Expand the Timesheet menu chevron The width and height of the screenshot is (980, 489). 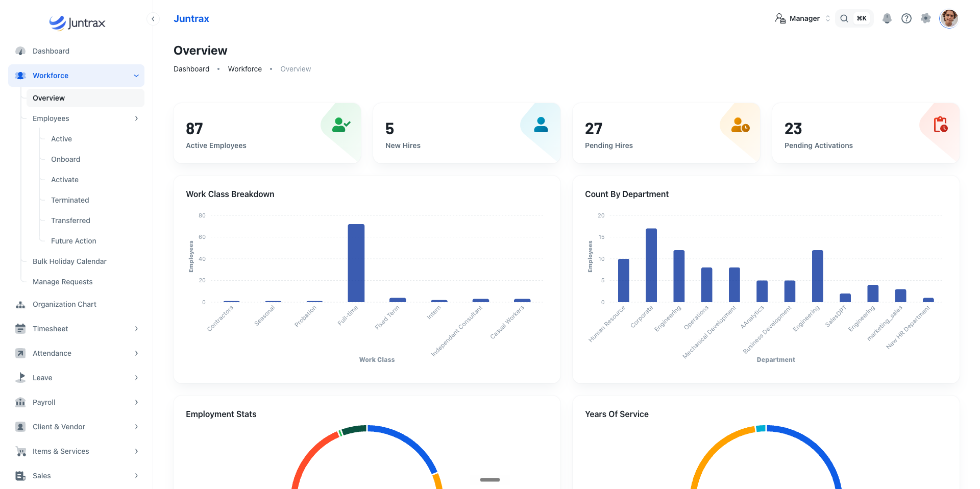click(x=136, y=329)
